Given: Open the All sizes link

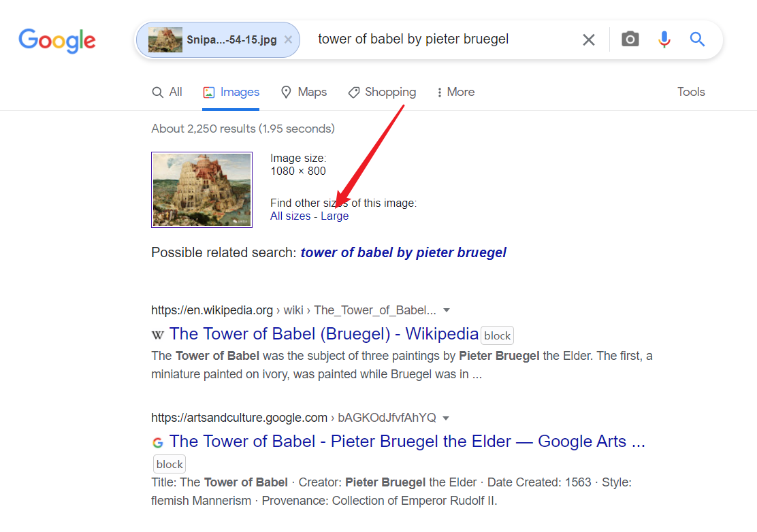Looking at the screenshot, I should point(290,216).
